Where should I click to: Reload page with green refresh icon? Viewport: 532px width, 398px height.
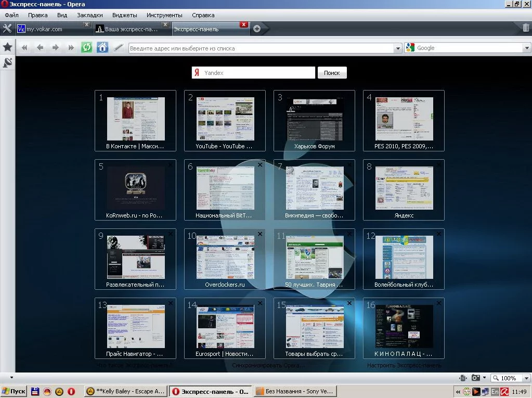coord(86,47)
